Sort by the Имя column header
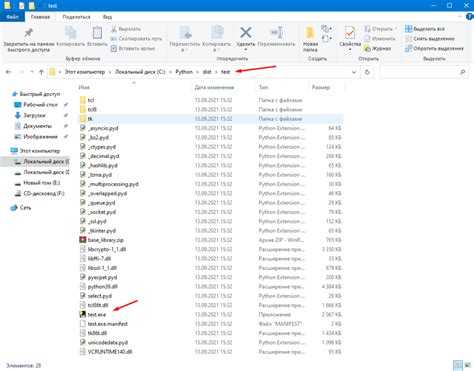474x371 pixels. pyautogui.click(x=84, y=87)
